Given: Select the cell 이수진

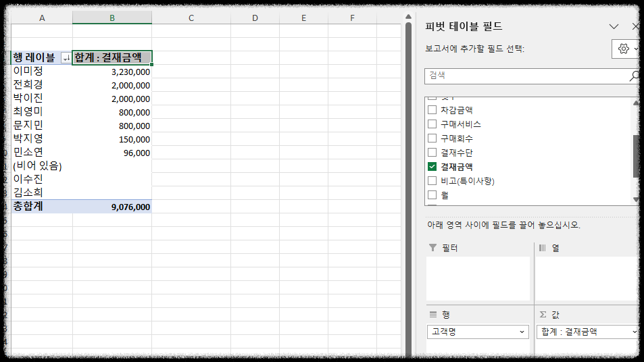Looking at the screenshot, I should (x=42, y=180).
